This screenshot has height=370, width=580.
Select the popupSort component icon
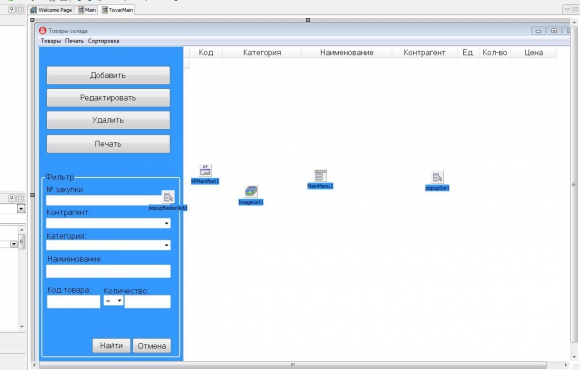coord(437,177)
